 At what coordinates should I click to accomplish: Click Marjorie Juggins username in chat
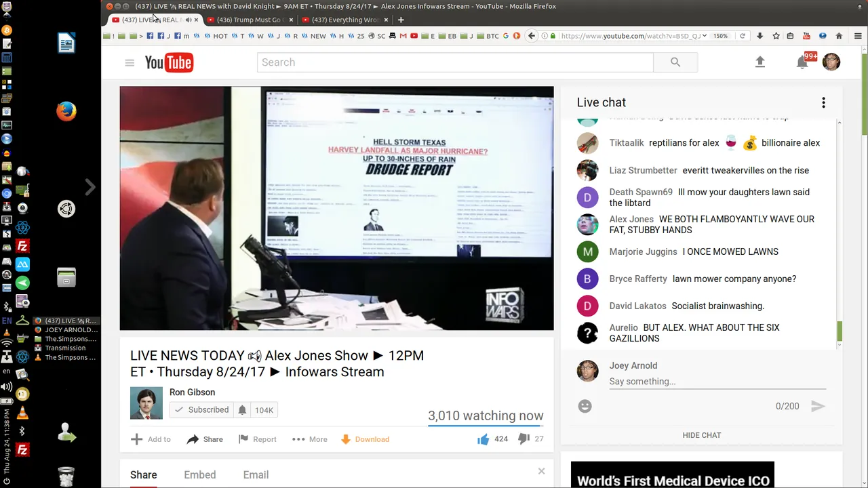click(x=643, y=251)
